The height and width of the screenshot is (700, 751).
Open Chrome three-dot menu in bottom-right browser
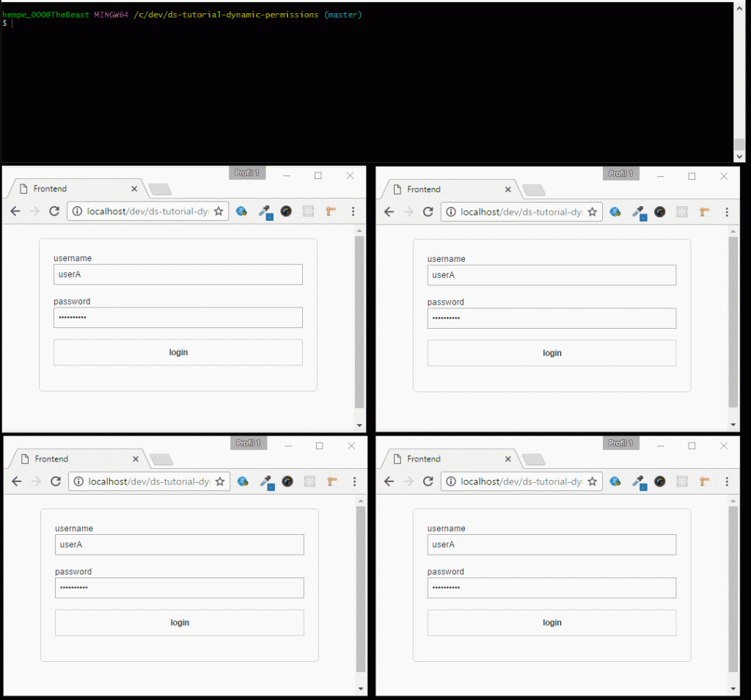click(x=727, y=481)
